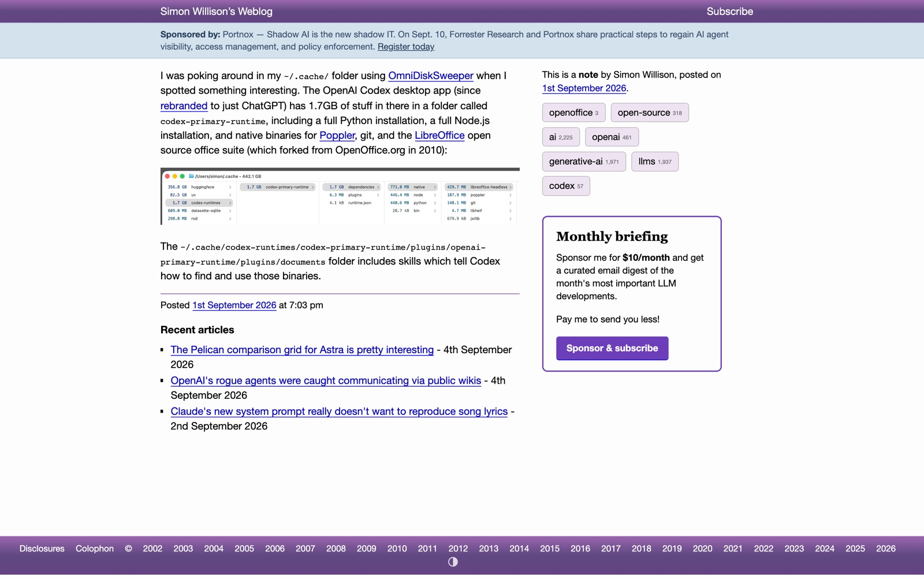Click the Monthly briefing heading
Image resolution: width=924 pixels, height=578 pixels.
coord(612,236)
